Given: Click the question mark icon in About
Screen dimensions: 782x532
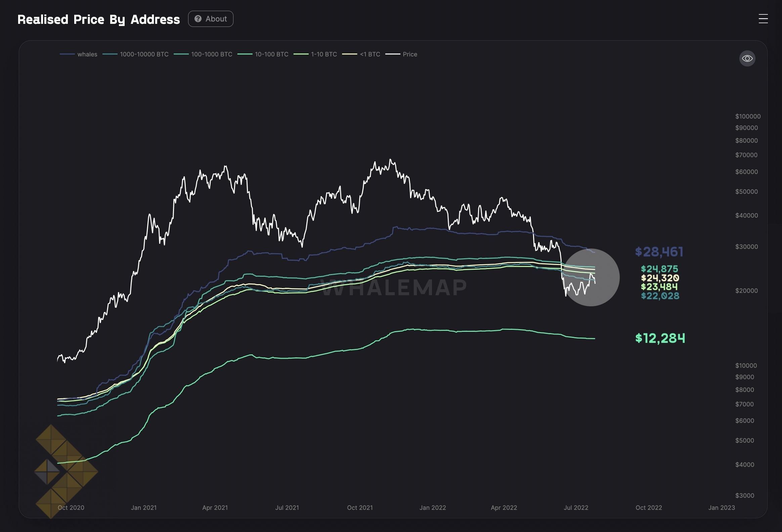Looking at the screenshot, I should (x=198, y=19).
